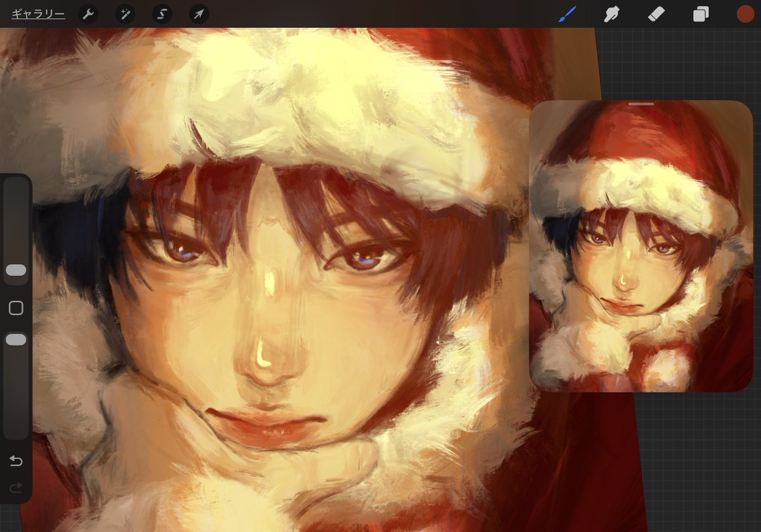761x532 pixels.
Task: Select the Eraser tool
Action: click(x=656, y=14)
